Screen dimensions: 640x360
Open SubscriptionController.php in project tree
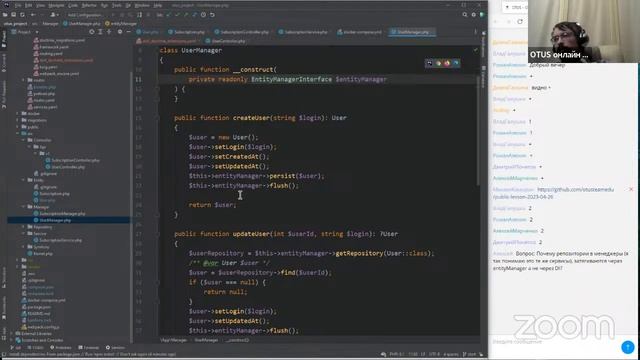72,160
